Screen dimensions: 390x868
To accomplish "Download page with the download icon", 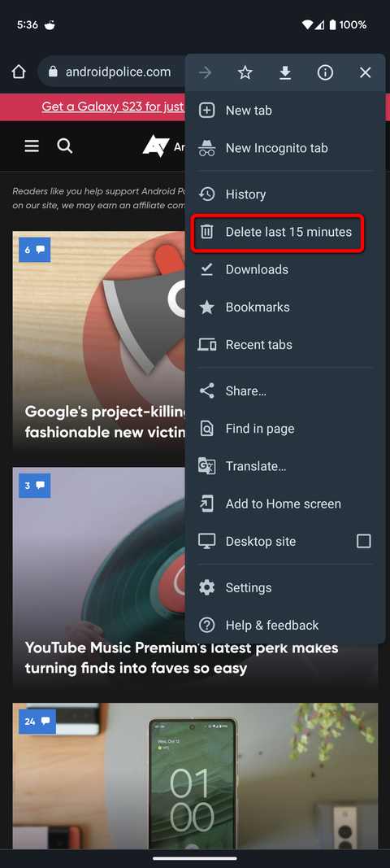I will [x=285, y=72].
